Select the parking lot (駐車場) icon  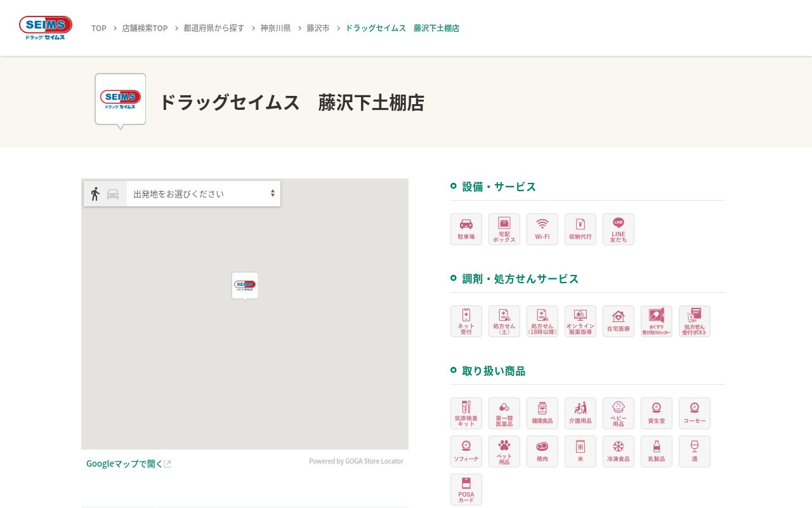(466, 229)
